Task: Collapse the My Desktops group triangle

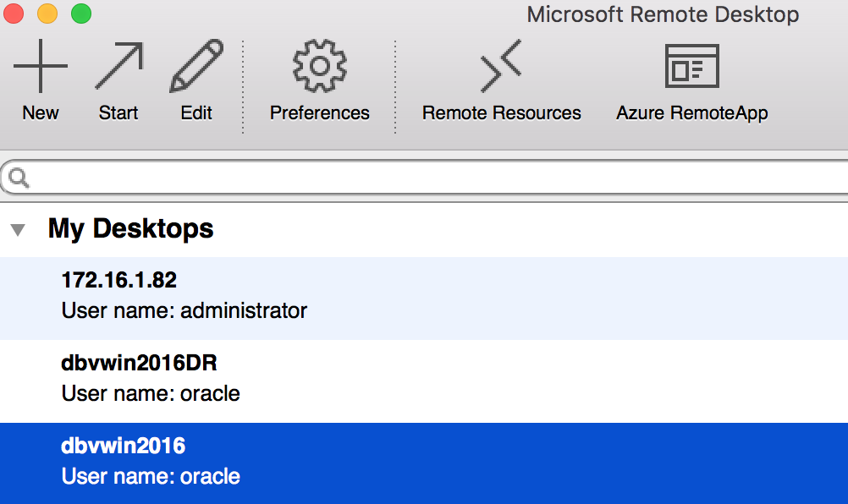Action: (18, 230)
